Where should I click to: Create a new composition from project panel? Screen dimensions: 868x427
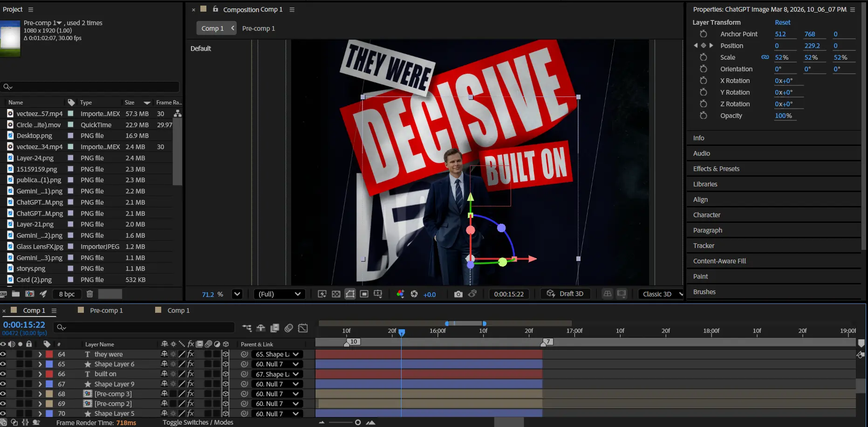30,294
